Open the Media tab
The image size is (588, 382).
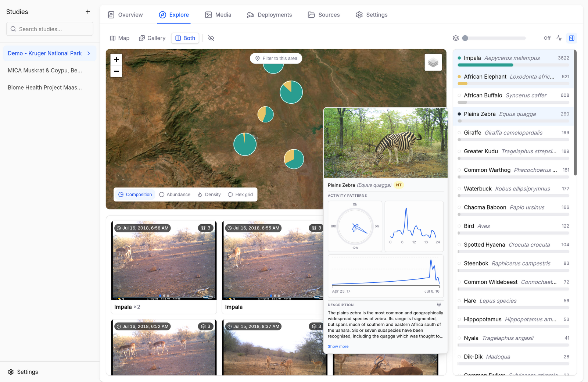click(218, 15)
